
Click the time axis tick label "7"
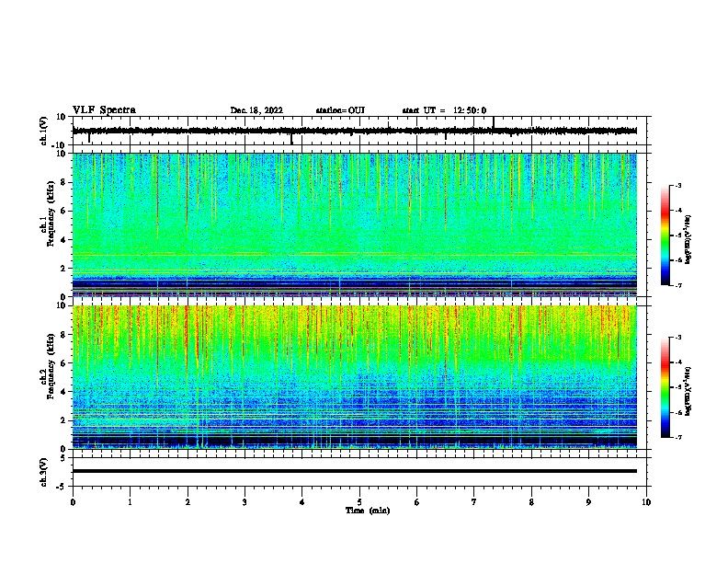click(x=474, y=502)
